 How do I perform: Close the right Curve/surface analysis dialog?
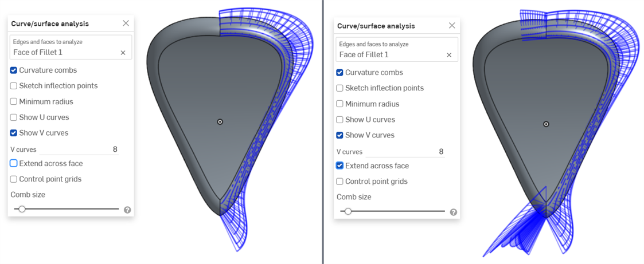[452, 25]
